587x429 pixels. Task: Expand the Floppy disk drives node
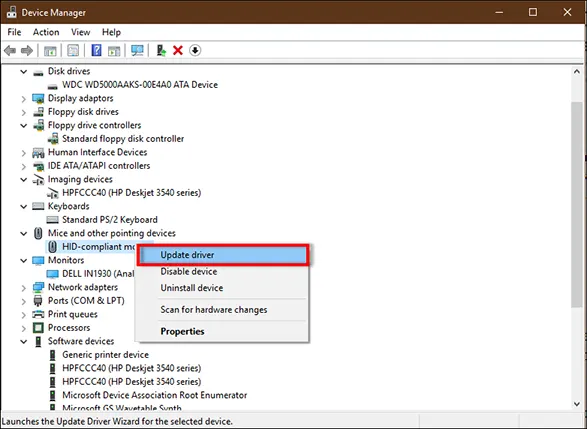[x=24, y=112]
